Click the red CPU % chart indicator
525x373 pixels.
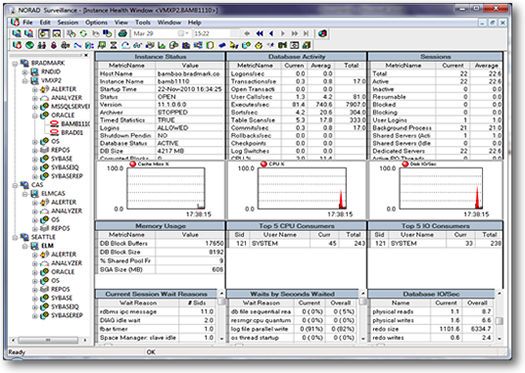coord(264,164)
